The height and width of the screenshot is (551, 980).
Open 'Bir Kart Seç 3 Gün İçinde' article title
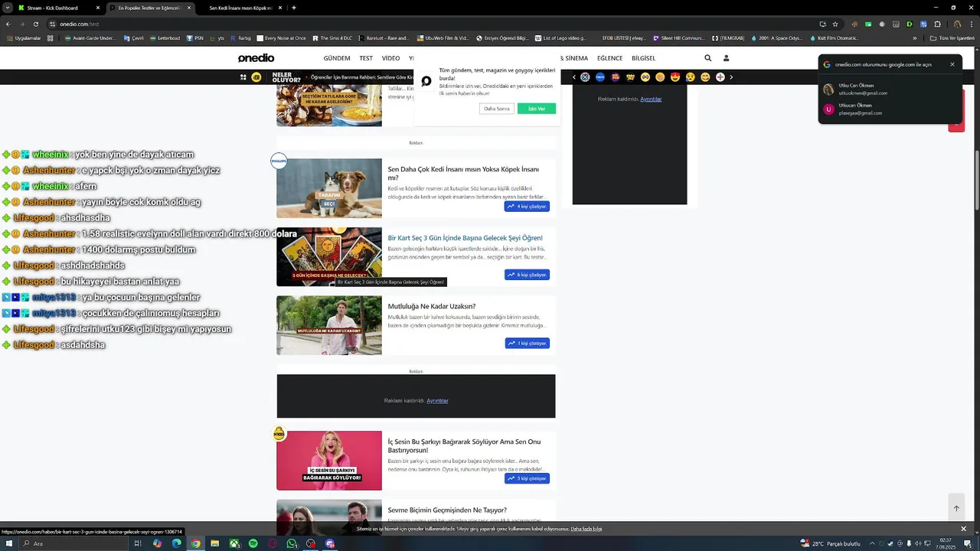tap(465, 238)
